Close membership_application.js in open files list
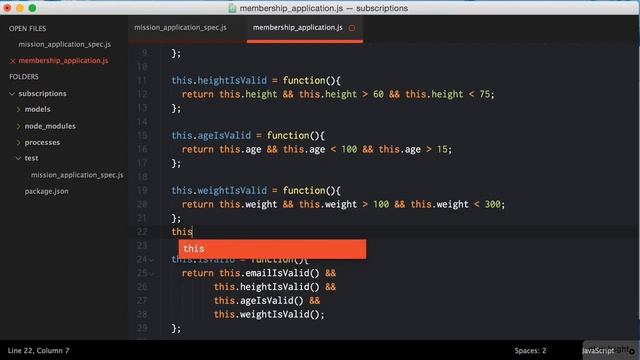 [x=12, y=61]
